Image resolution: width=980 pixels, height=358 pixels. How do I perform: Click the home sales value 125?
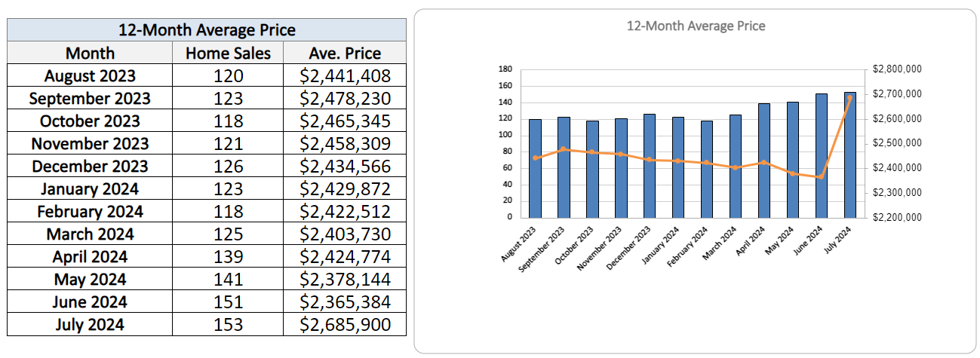[x=228, y=234]
